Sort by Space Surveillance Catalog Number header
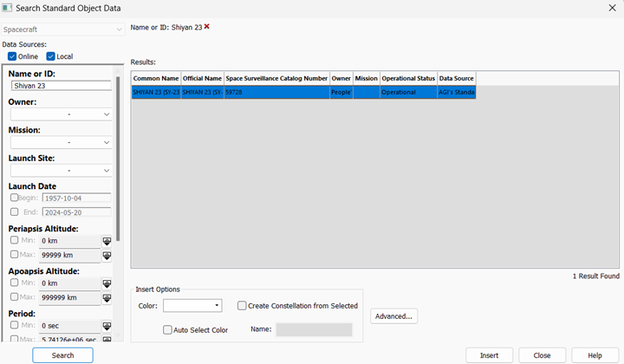 [x=277, y=78]
